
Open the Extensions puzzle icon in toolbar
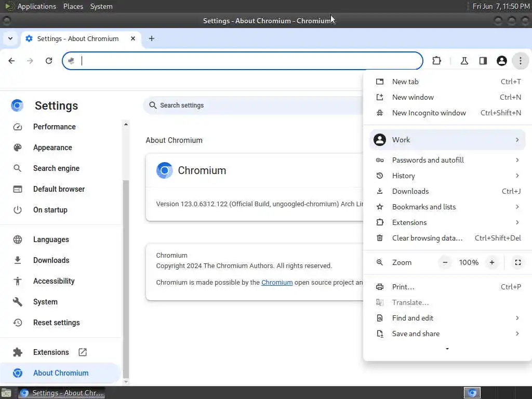436,61
